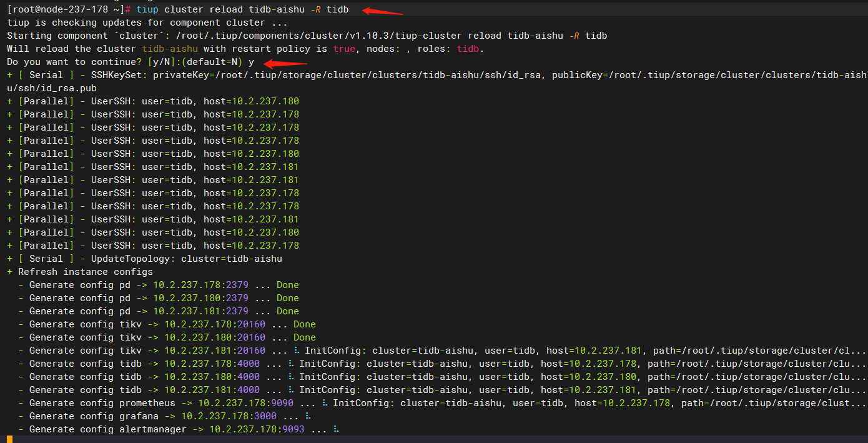Click the Done status for tikv 10.2.237.180:20160
Screen dimensions: 868x443
tap(305, 337)
